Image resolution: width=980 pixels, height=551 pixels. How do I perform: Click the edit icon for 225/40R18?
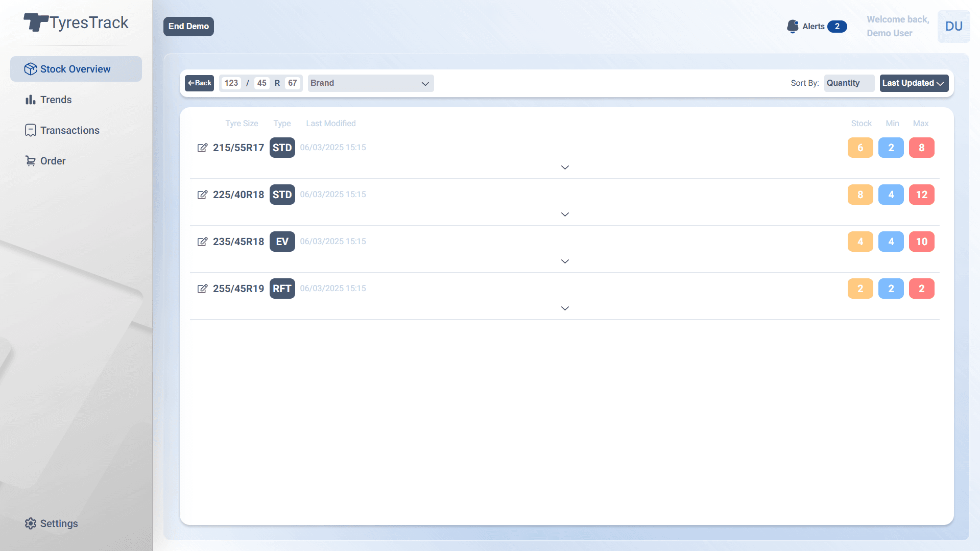point(202,195)
